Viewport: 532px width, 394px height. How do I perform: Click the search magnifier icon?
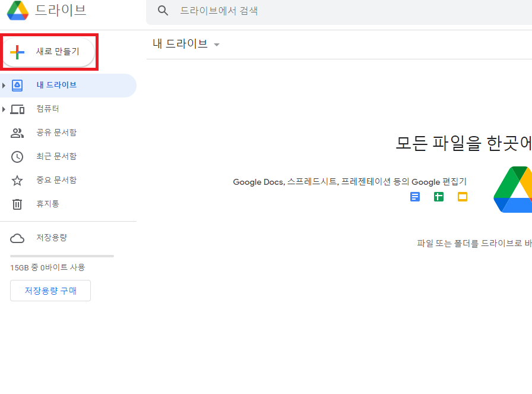tap(163, 11)
